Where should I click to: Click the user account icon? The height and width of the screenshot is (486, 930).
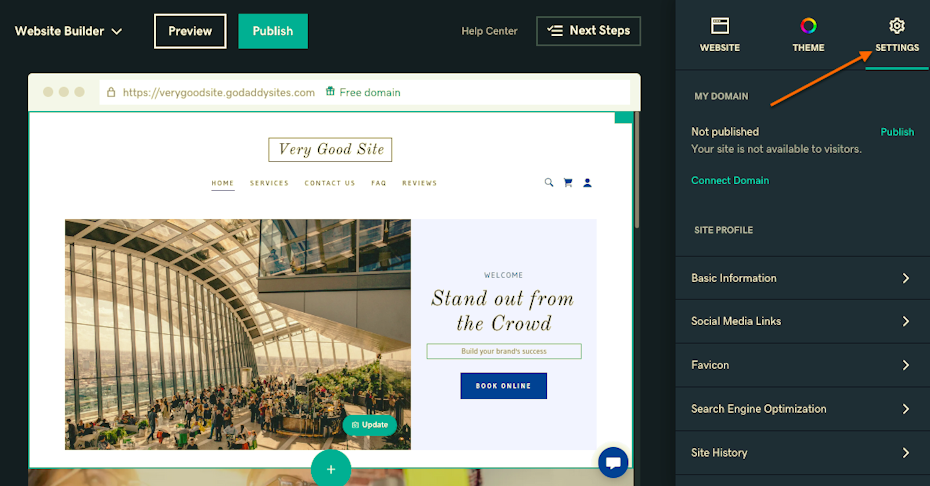click(587, 183)
